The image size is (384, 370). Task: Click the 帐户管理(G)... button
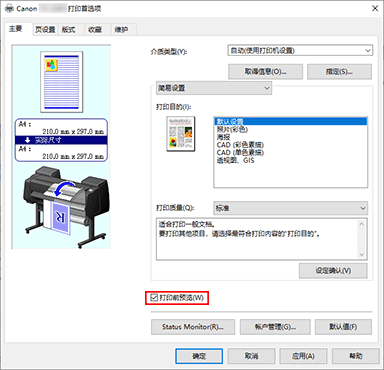coord(275,327)
